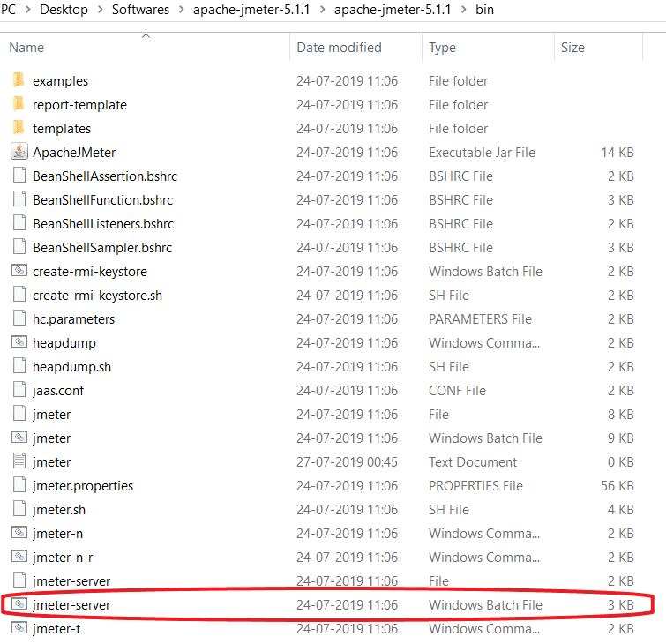Viewport: 666px width, 644px height.
Task: Go to Softwares folder in the breadcrumb
Action: (140, 10)
